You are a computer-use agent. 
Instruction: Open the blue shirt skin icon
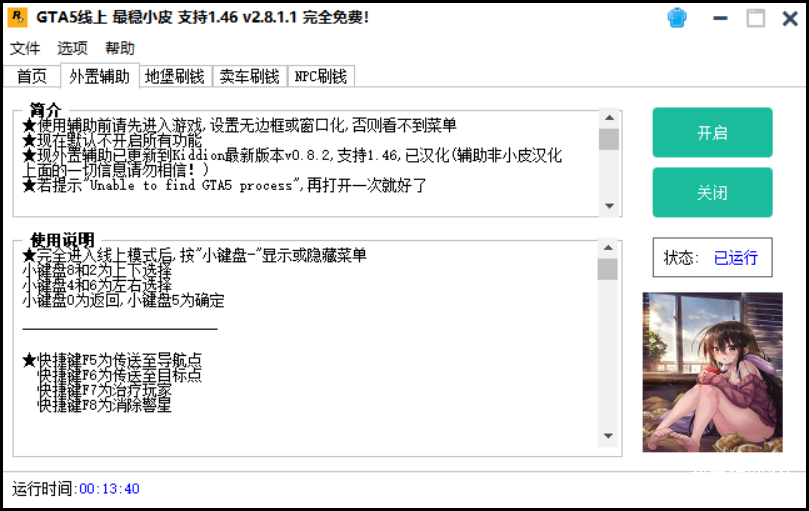click(677, 18)
